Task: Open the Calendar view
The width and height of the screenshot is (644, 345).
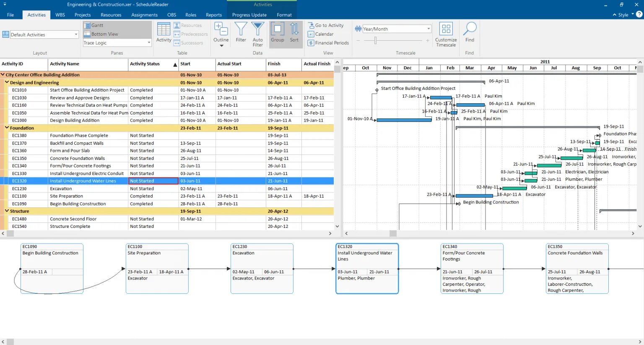Action: pos(321,34)
